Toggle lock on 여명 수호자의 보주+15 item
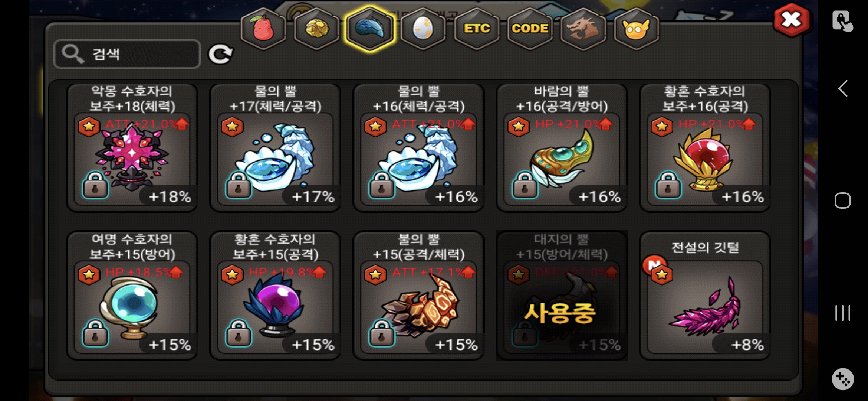This screenshot has width=868, height=401. (96, 333)
